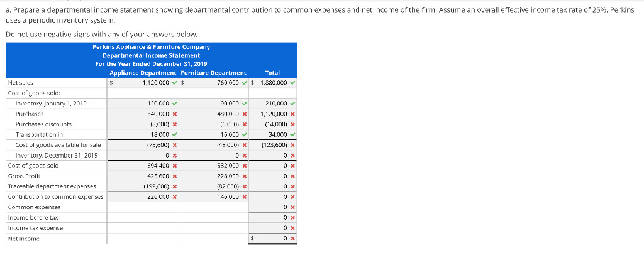Select Appliance Transportation in field 18,000
The height and width of the screenshot is (253, 644).
[143, 134]
